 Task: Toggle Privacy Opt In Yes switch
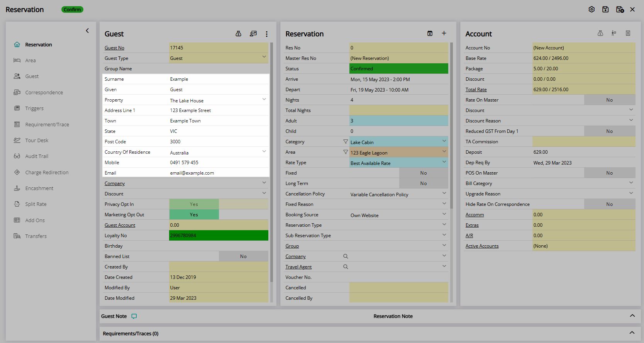[194, 204]
